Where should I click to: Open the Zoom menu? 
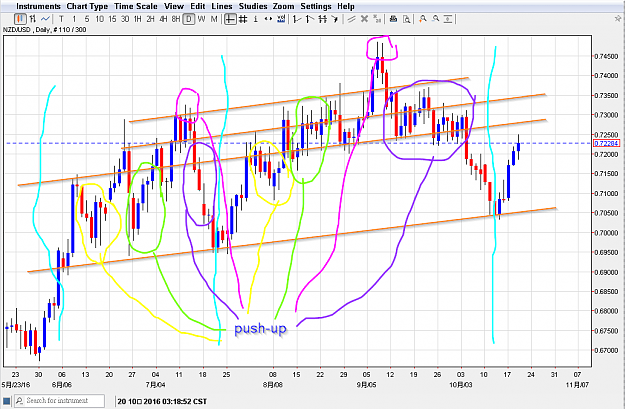pos(283,6)
